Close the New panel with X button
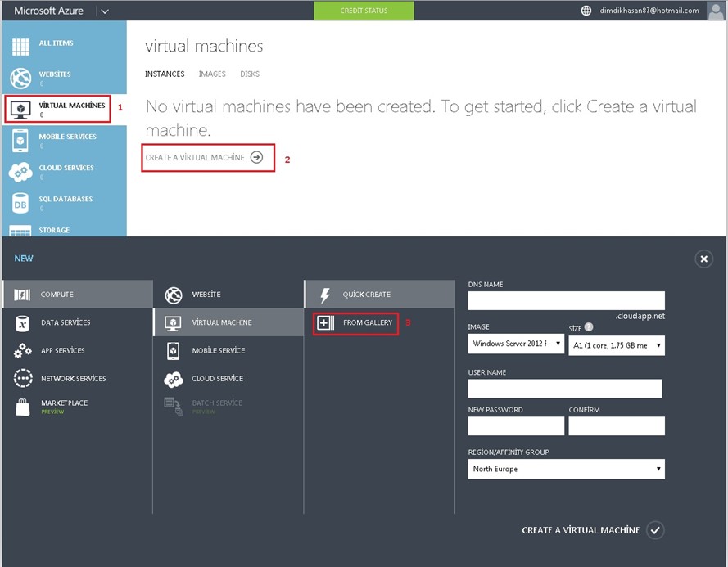The height and width of the screenshot is (567, 728). [x=703, y=259]
